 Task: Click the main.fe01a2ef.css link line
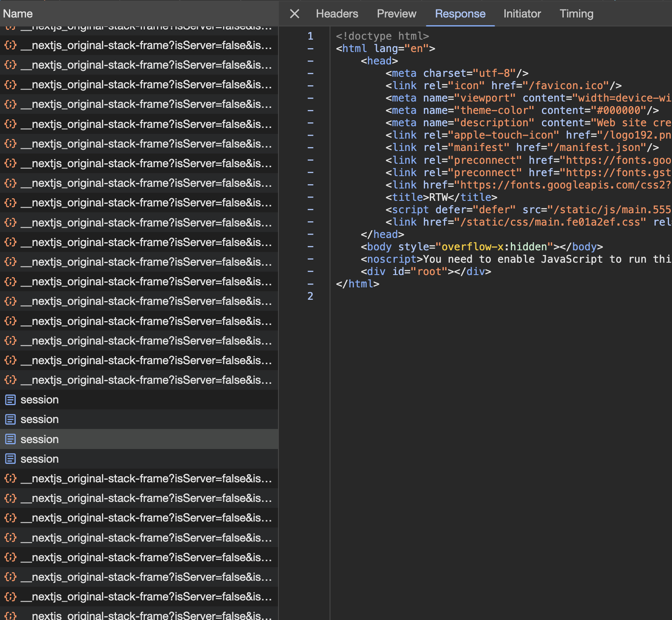[x=529, y=222]
